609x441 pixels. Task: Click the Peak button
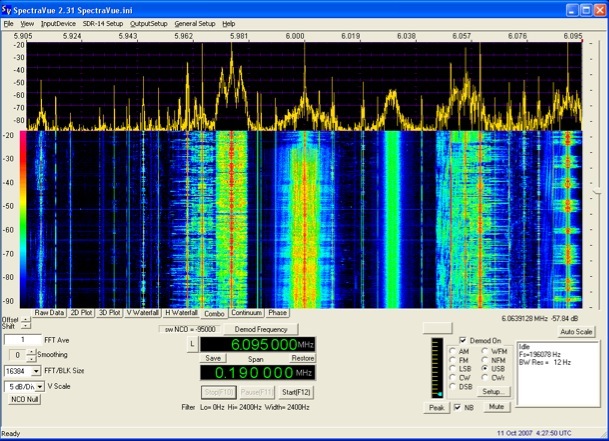pos(437,408)
